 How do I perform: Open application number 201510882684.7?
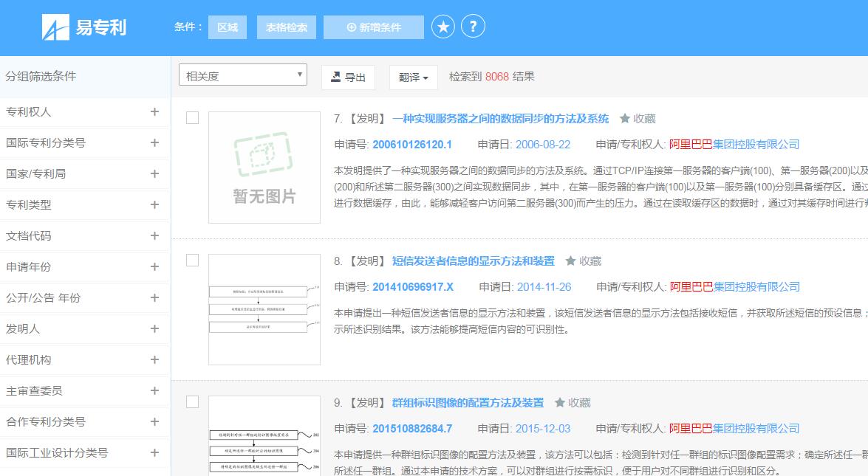tap(412, 429)
